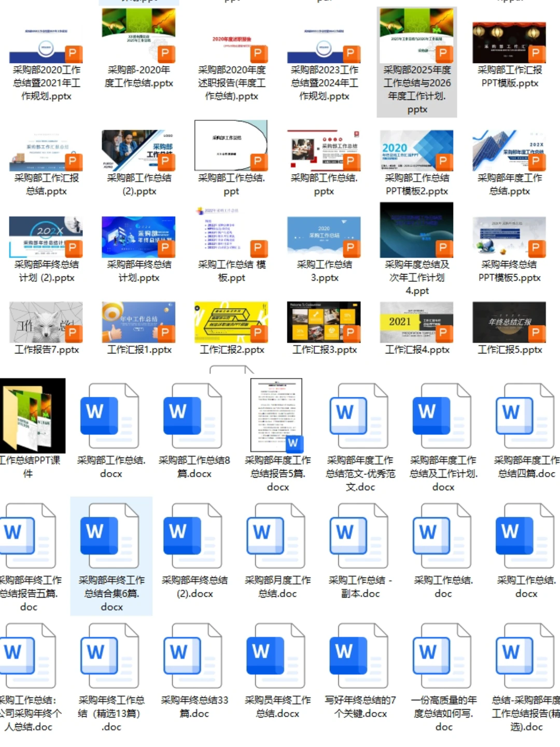The image size is (560, 747).
Task: Select 采购部年度工作总结范文-优秀范文.doc icon
Action: [x=359, y=416]
